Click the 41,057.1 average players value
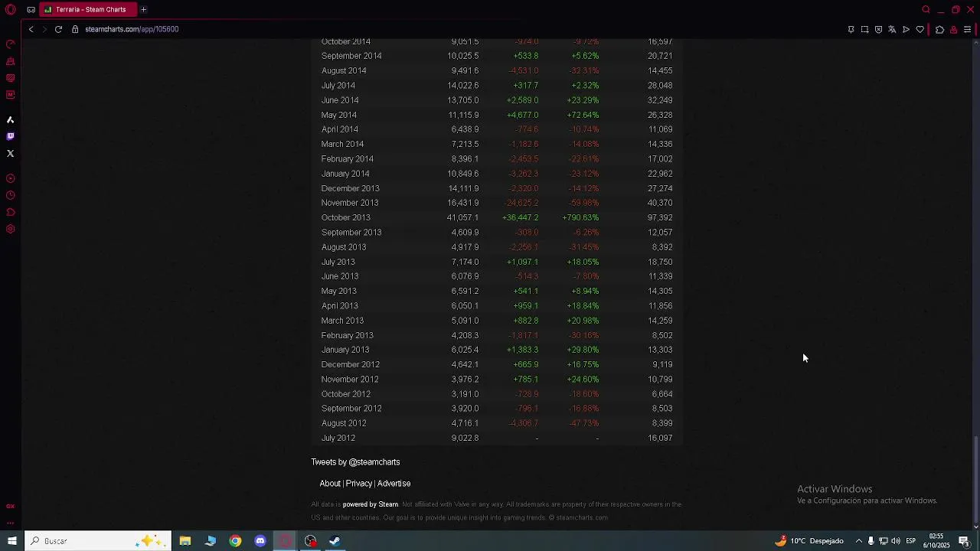Image resolution: width=980 pixels, height=551 pixels. coord(462,217)
